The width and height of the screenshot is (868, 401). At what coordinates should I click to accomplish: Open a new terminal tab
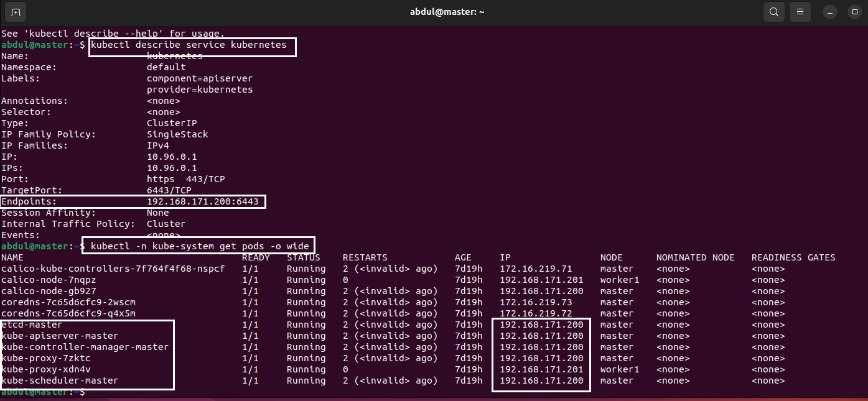point(16,12)
